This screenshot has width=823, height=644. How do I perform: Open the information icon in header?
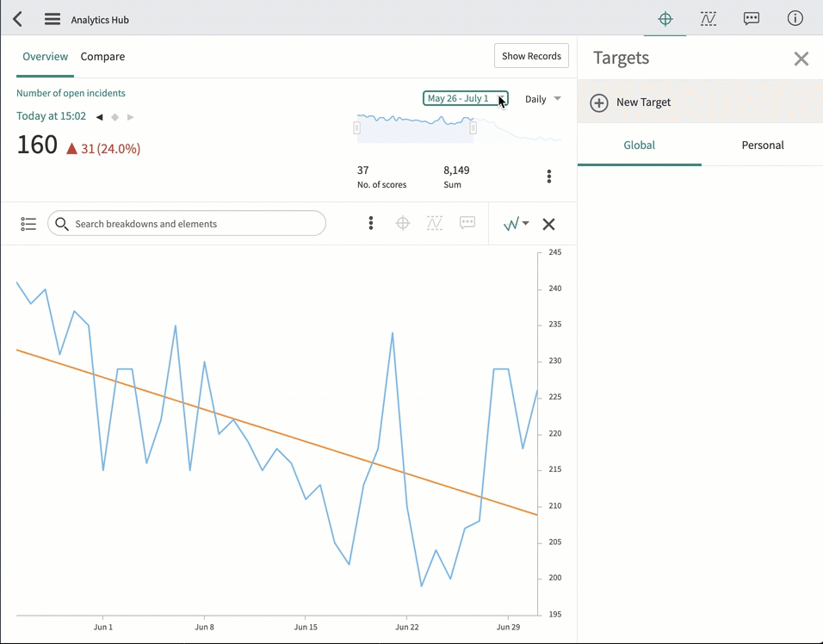795,18
